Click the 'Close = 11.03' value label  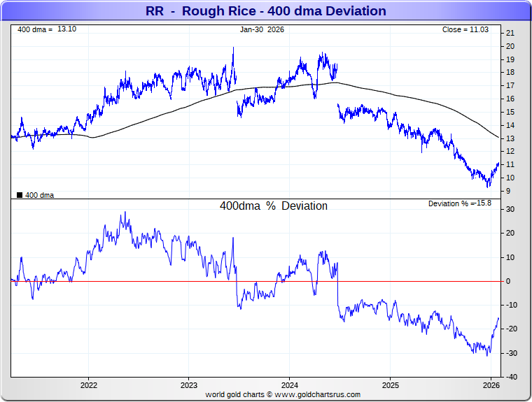[465, 29]
